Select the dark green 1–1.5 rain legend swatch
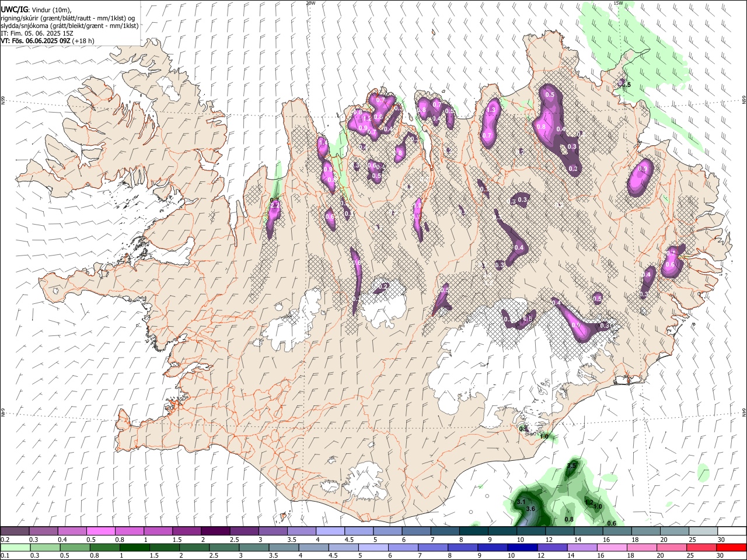Image resolution: width=747 pixels, height=560 pixels. [x=135, y=547]
